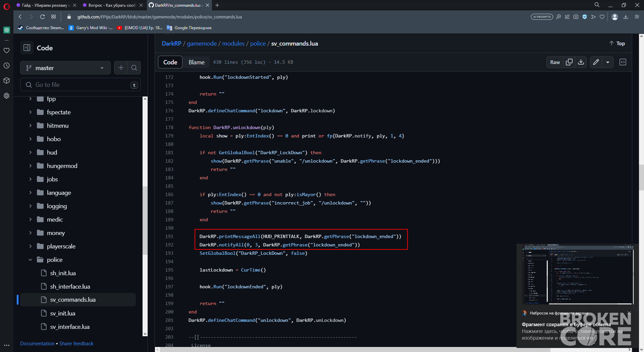Copy raw file contents icon
Screen dimensions: 644x352
click(569, 62)
